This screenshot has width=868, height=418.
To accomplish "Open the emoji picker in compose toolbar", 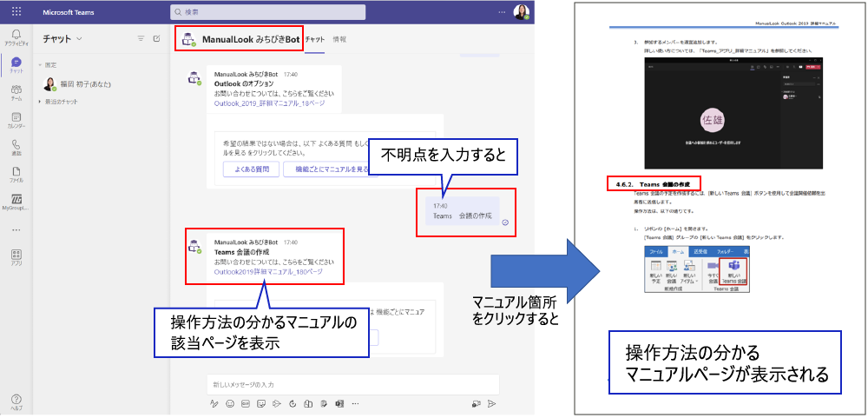I will click(229, 404).
